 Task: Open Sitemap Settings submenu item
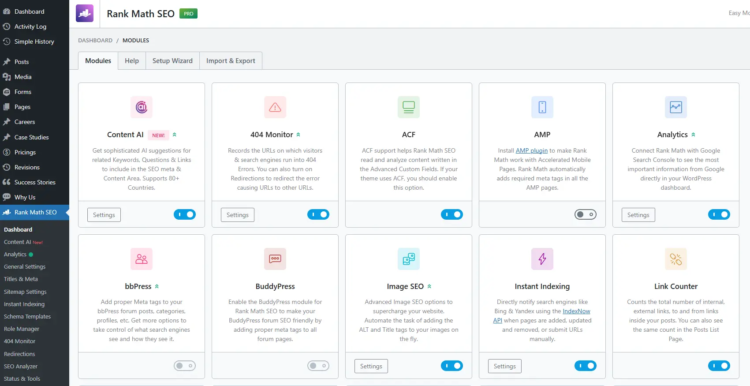point(25,292)
